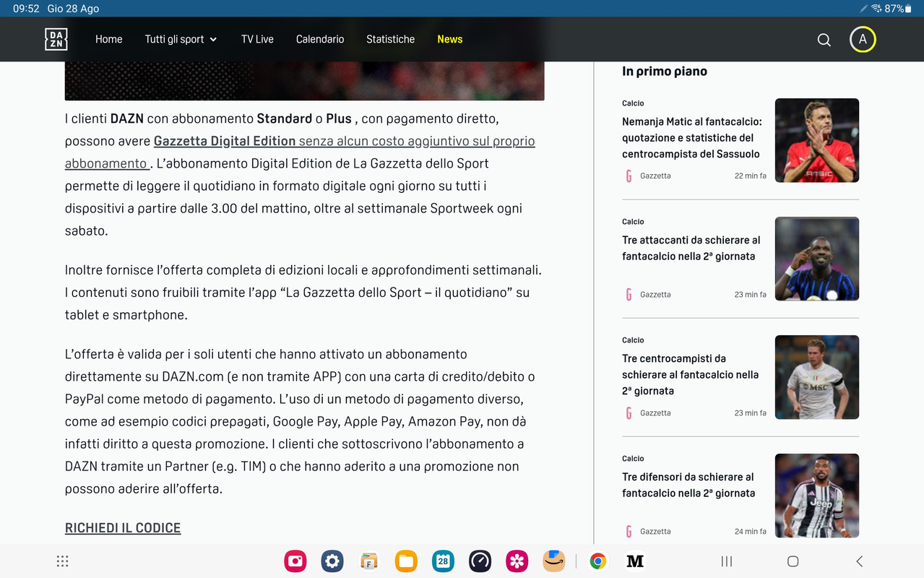Click the Gazzetta logo under the difensori article

tap(629, 531)
